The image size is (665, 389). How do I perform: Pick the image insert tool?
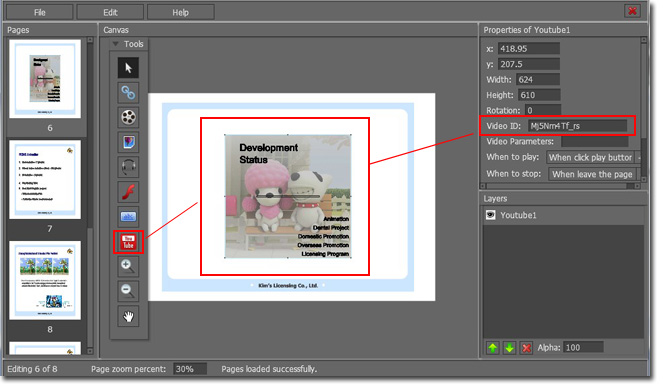click(x=129, y=142)
